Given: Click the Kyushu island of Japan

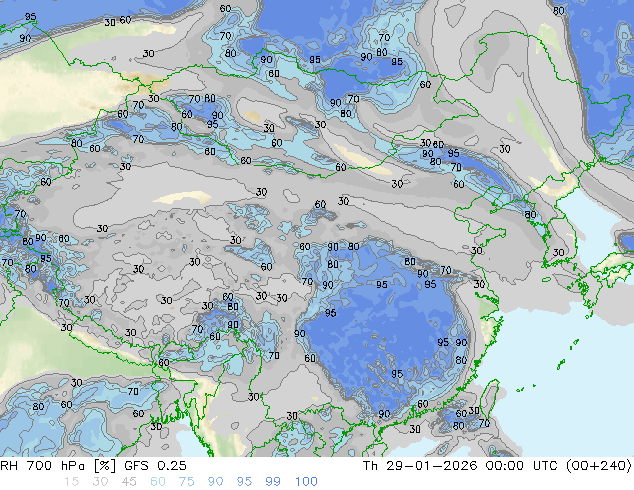Looking at the screenshot, I should tap(582, 289).
